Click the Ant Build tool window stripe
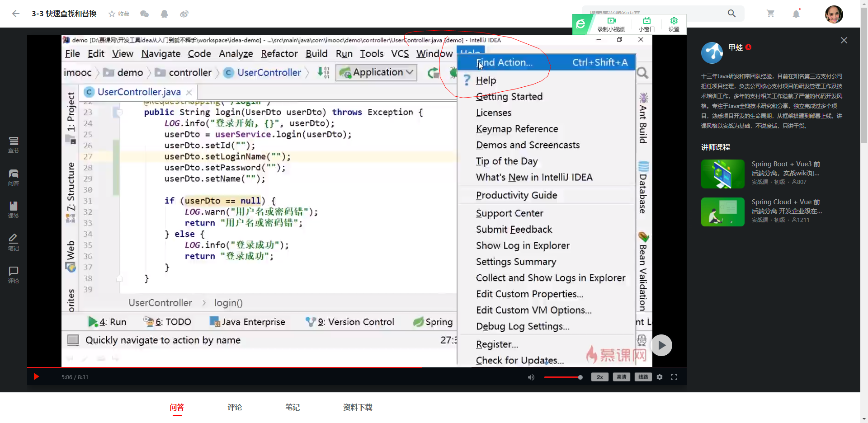 (x=643, y=118)
